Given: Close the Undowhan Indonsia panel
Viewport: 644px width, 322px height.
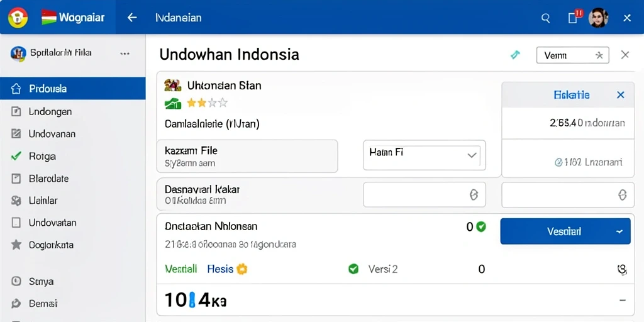Looking at the screenshot, I should click(625, 55).
